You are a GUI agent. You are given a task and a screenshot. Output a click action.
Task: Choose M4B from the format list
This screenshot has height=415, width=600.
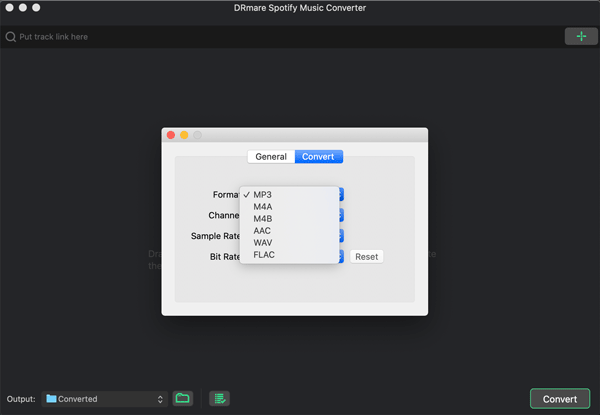289,219
